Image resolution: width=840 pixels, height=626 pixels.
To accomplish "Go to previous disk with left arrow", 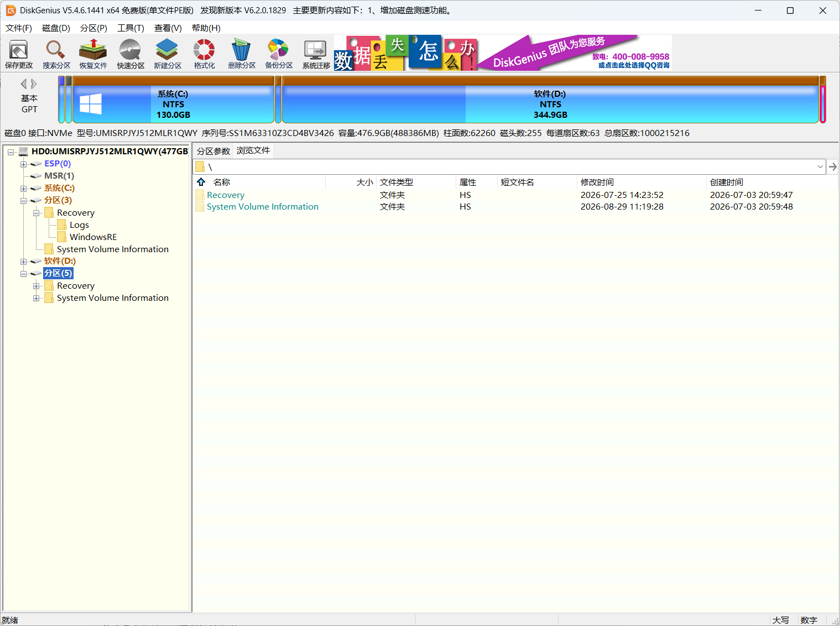I will [24, 84].
